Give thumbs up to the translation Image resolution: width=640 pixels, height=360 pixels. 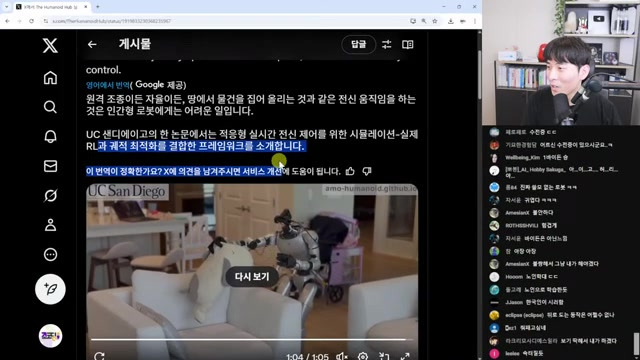pyautogui.click(x=350, y=171)
